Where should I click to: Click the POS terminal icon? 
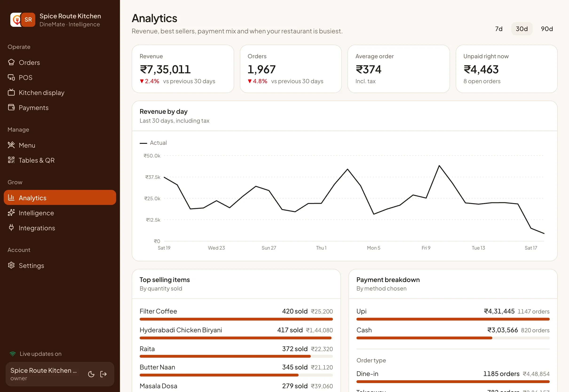[x=11, y=77]
